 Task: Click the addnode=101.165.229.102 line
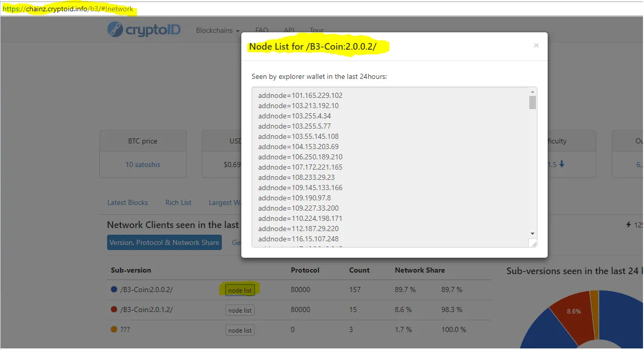pyautogui.click(x=300, y=95)
